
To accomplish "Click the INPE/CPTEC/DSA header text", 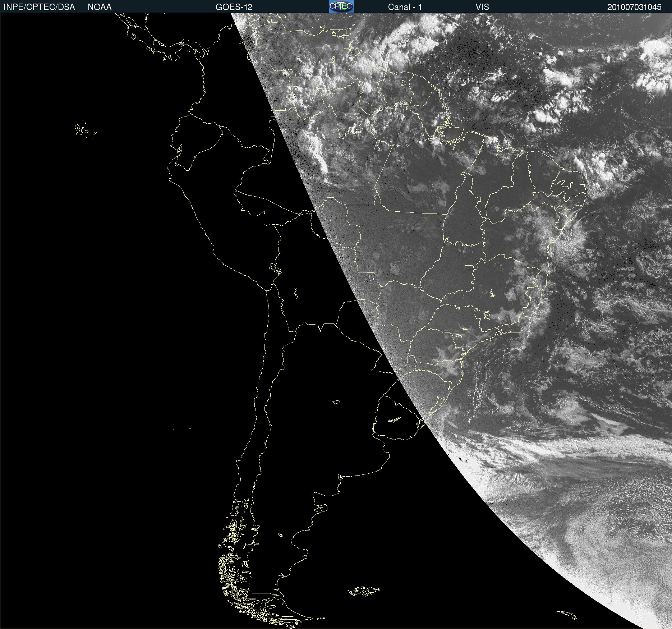I will [x=39, y=7].
